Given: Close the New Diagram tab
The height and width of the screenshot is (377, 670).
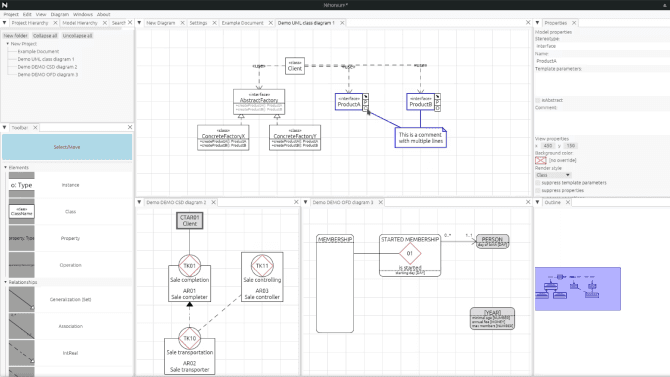Looking at the screenshot, I should click(182, 23).
